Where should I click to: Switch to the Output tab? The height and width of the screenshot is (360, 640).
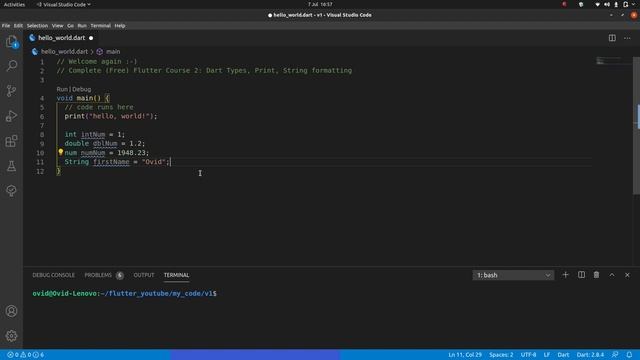(x=144, y=275)
